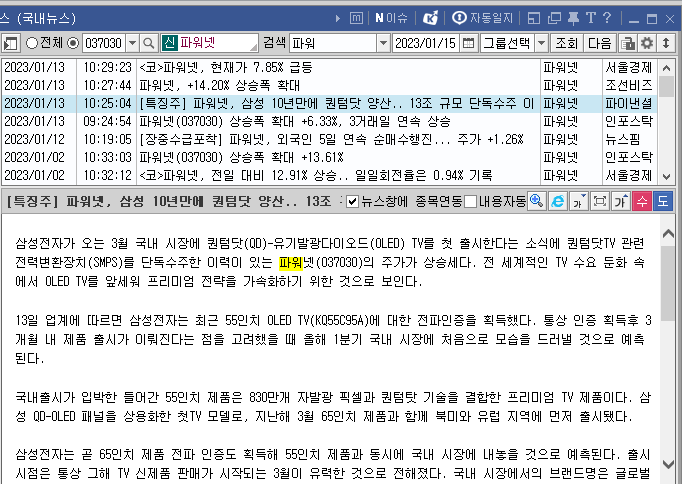Screen dimensions: 682x484
Task: Open the calendar date picker icon
Action: click(468, 43)
